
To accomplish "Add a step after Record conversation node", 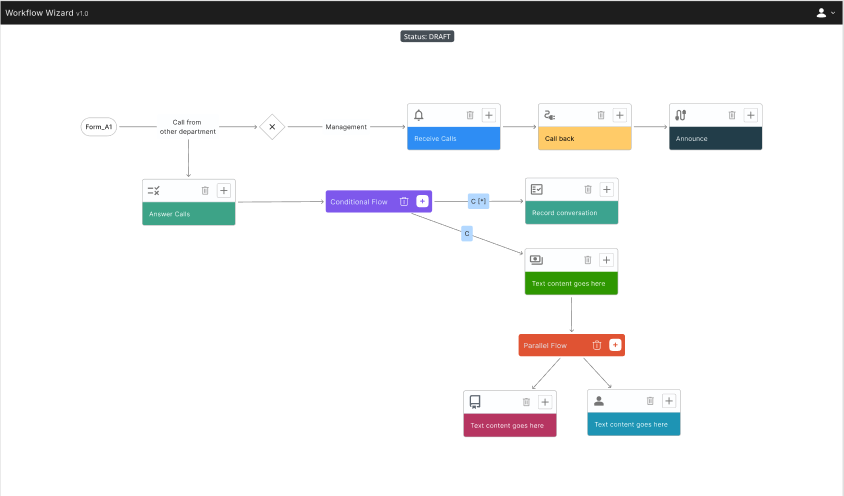I will click(x=606, y=189).
